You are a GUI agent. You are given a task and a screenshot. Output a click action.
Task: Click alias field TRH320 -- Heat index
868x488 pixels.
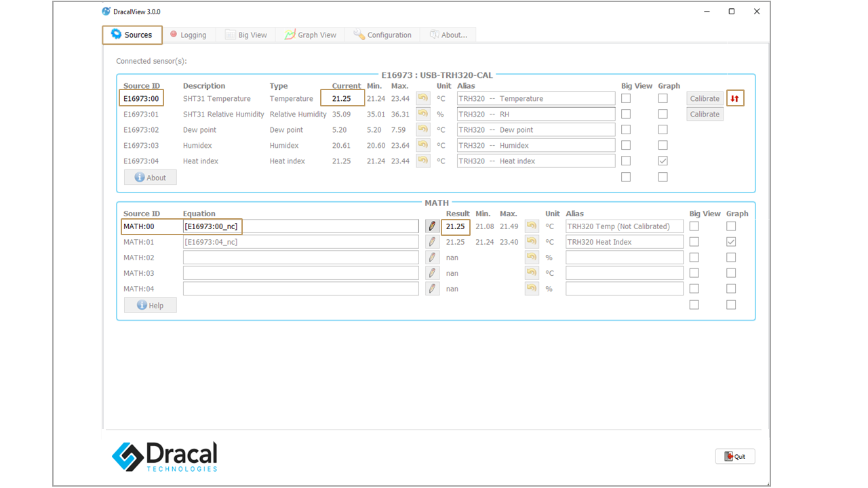[x=536, y=161]
